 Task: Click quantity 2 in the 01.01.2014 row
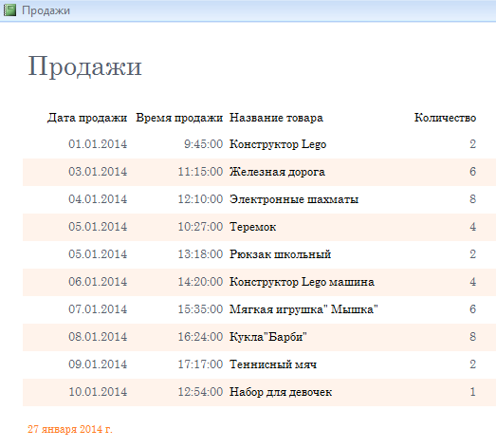(x=472, y=144)
